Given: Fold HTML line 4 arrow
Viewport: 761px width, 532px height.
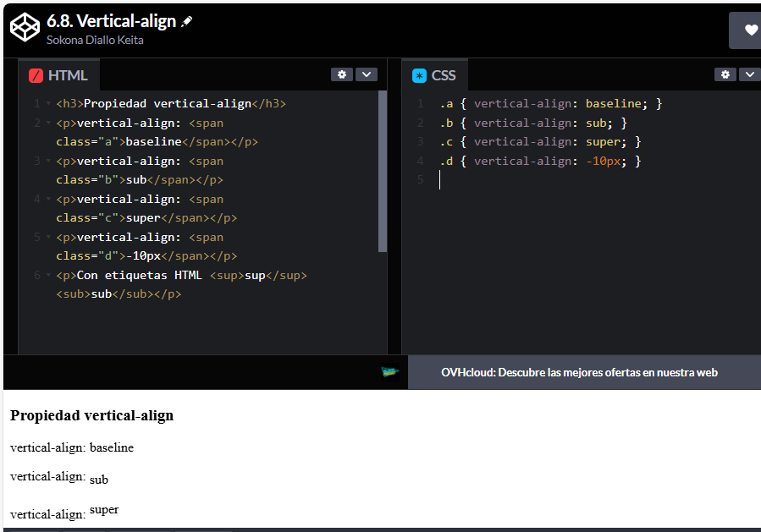Looking at the screenshot, I should pos(48,199).
